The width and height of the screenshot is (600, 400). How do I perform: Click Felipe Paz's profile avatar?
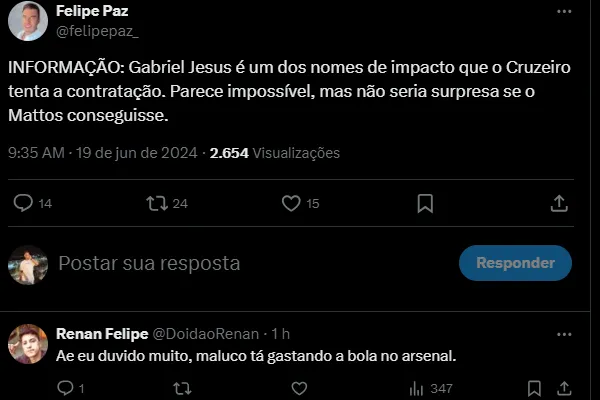coord(28,21)
